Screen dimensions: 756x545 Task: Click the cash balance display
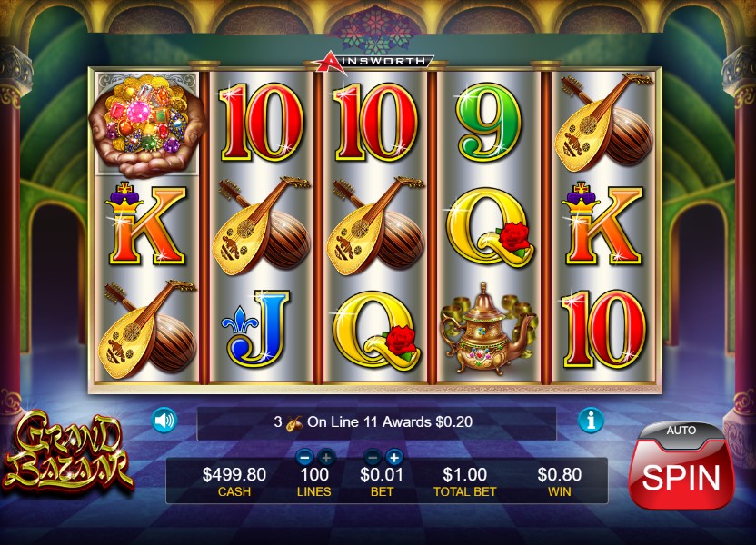tap(234, 481)
